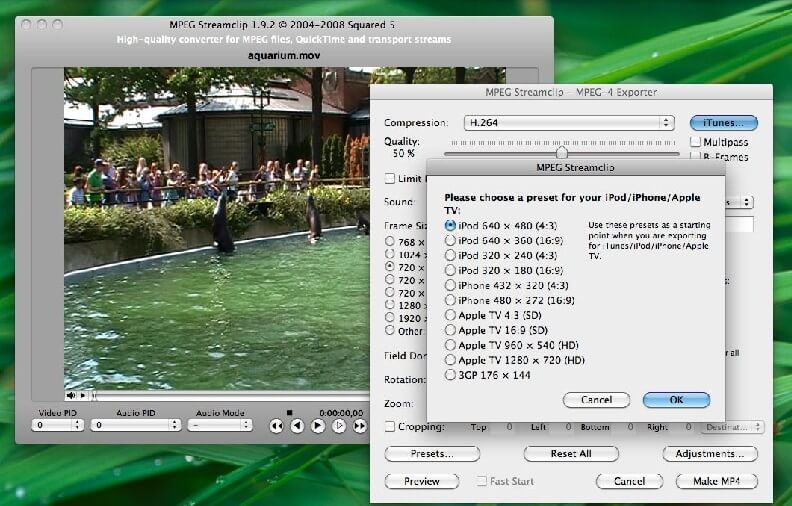Step back one frame in player

coord(297,426)
